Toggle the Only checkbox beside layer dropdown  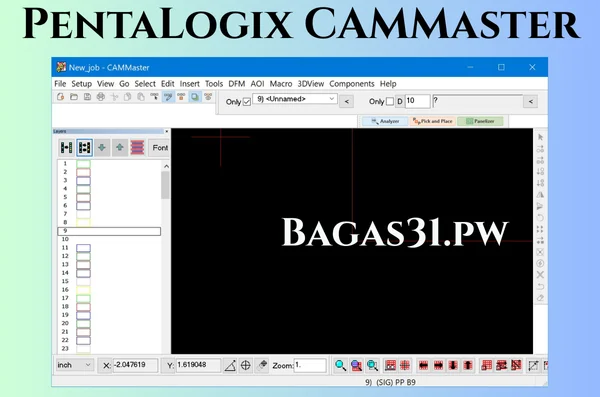click(x=247, y=102)
